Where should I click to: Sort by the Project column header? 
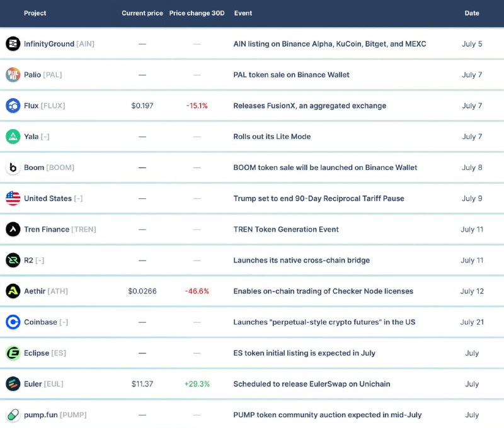click(35, 13)
